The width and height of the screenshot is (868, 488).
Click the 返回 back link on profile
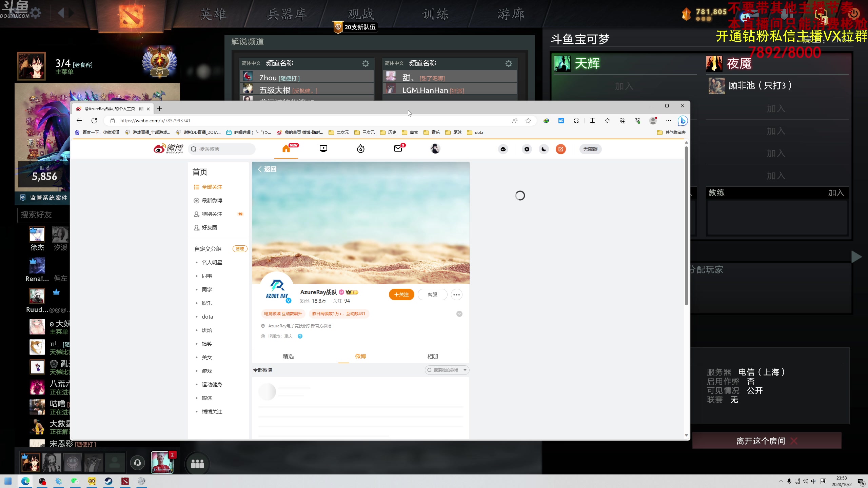coord(267,169)
